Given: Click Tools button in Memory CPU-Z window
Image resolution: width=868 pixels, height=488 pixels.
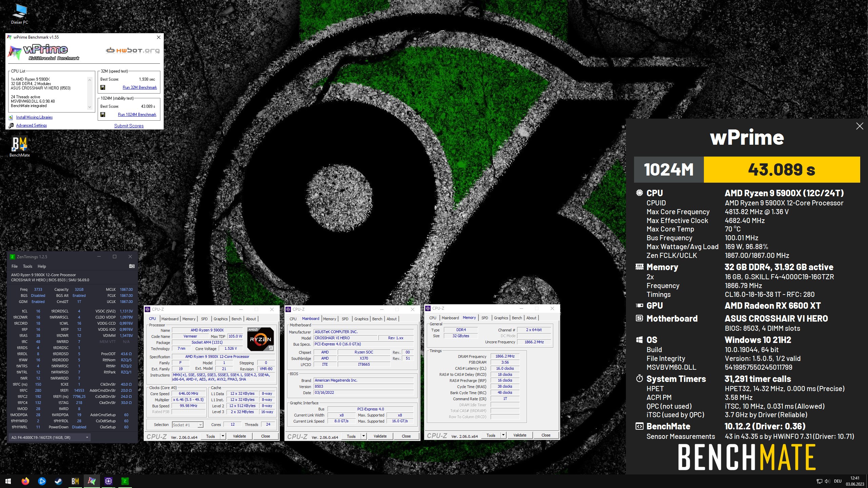Looking at the screenshot, I should [x=491, y=435].
